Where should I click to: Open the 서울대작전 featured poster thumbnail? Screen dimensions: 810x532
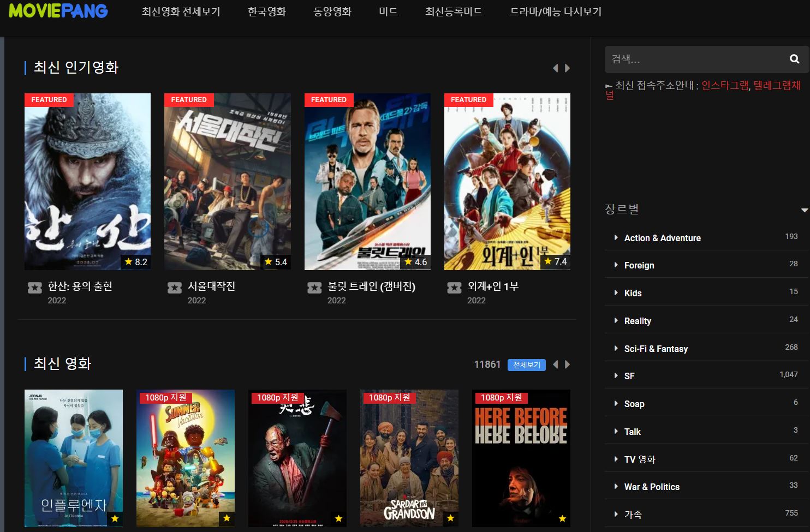coord(227,182)
